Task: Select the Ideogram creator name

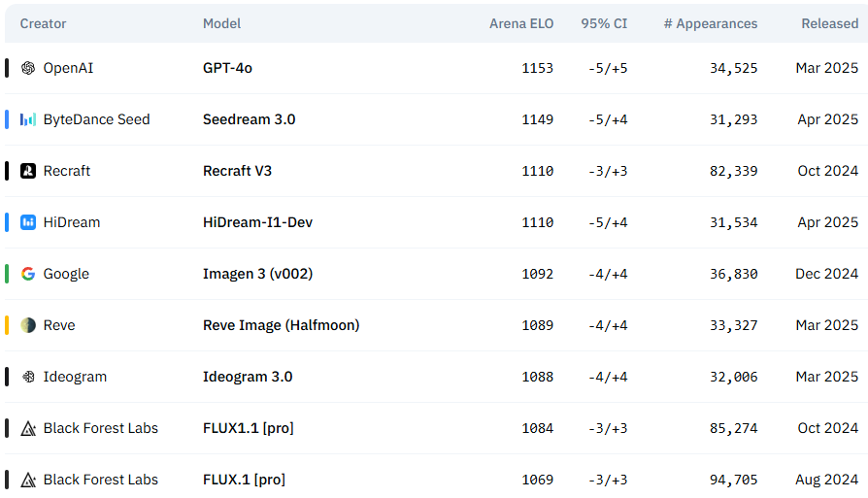Action: click(x=76, y=377)
